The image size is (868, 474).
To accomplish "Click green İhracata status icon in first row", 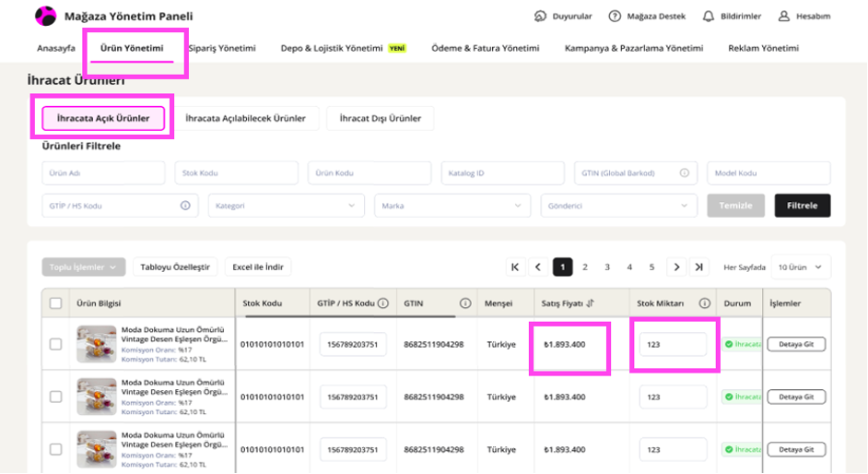I will [x=729, y=344].
